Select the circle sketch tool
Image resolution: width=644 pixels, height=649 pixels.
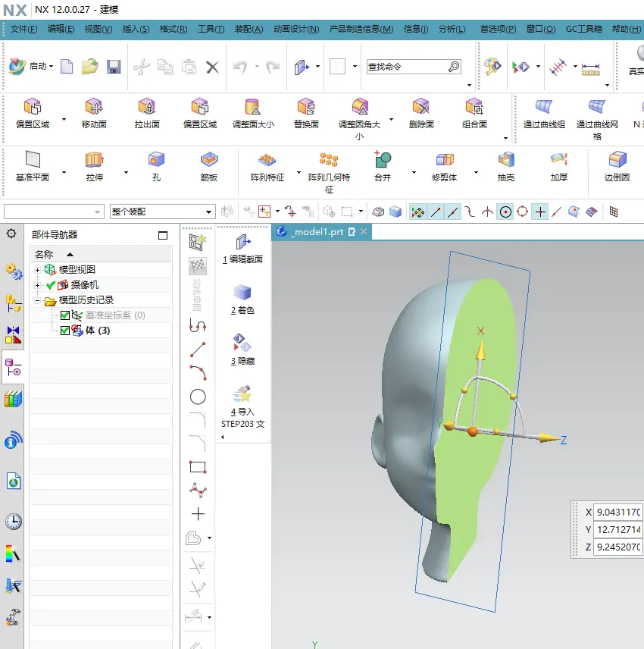click(x=198, y=397)
